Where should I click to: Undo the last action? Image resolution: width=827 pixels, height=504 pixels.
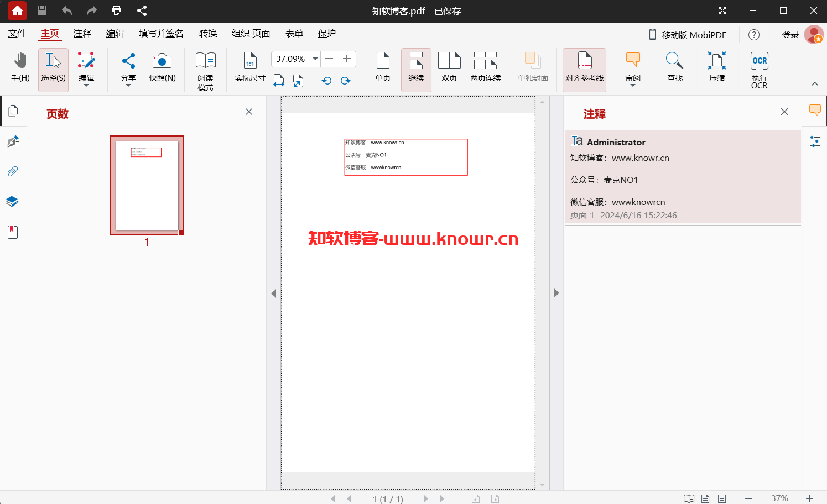(67, 11)
